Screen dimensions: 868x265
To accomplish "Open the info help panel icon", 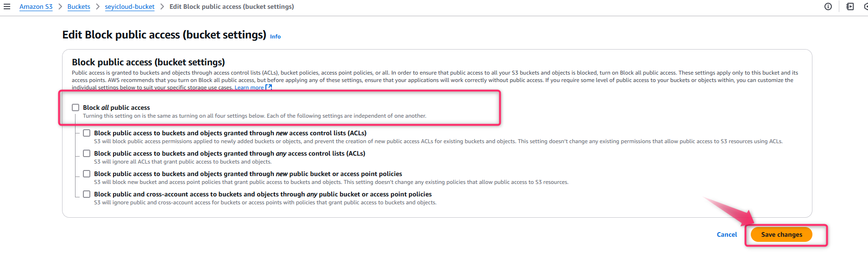I will click(828, 6).
